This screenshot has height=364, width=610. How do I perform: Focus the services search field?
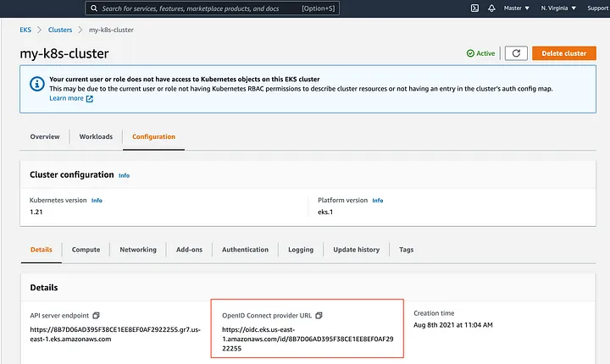click(212, 8)
